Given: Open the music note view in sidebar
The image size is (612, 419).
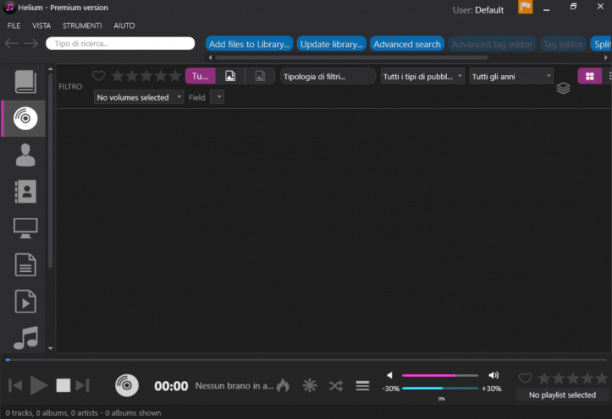Looking at the screenshot, I should point(26,338).
